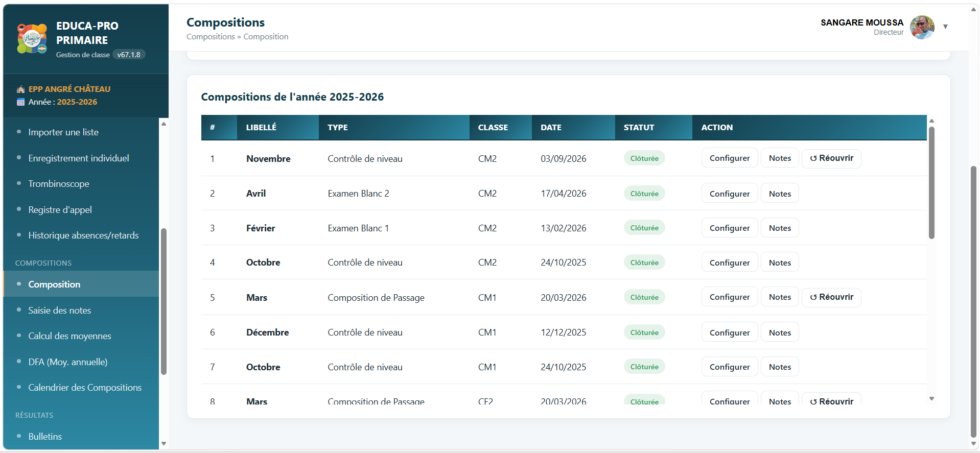The height and width of the screenshot is (453, 980).
Task: Open Notes for Octobre CM1 row
Action: (780, 367)
